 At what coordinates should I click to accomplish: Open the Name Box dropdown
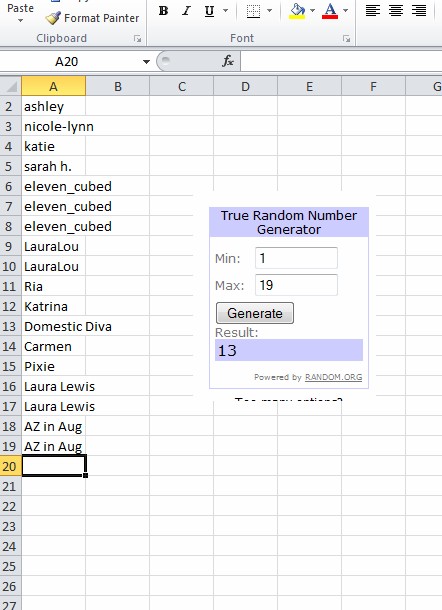pyautogui.click(x=146, y=61)
